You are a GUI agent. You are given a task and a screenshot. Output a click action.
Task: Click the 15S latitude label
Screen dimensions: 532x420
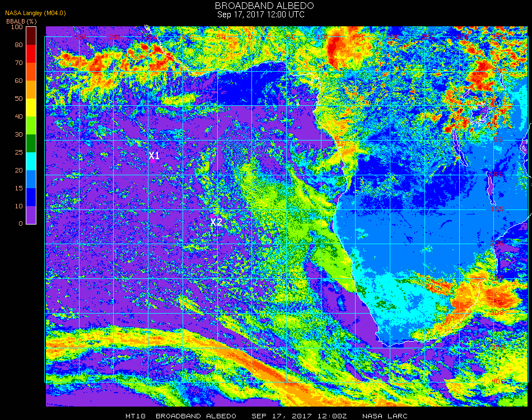[x=497, y=209]
